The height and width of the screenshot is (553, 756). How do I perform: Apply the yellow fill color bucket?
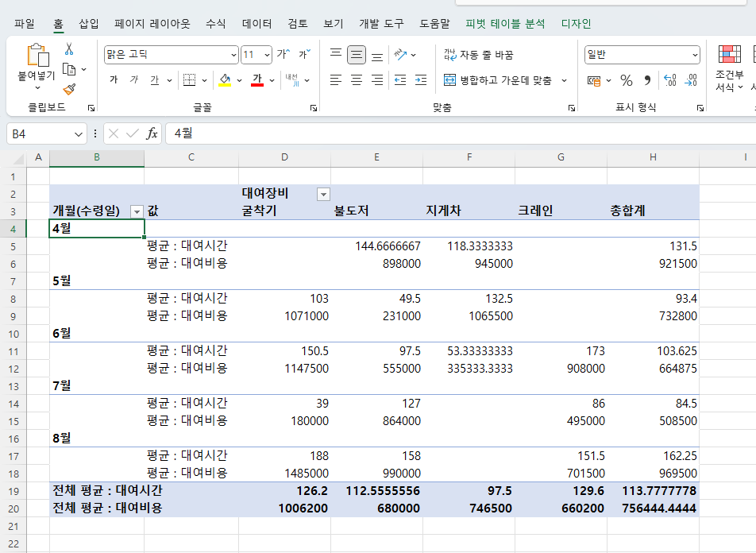225,80
